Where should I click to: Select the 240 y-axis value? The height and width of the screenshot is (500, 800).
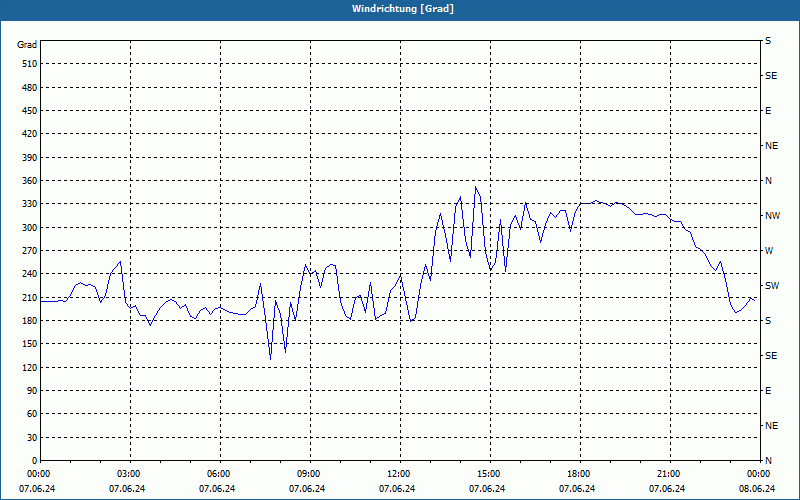30,273
